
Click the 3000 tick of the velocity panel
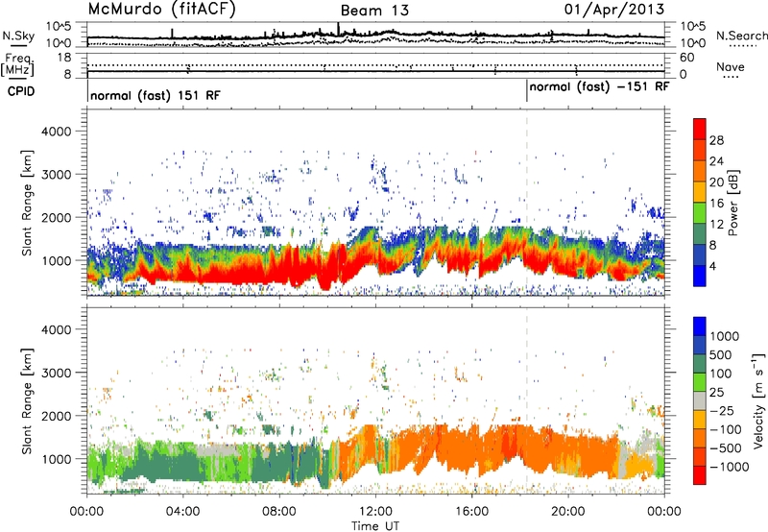[x=56, y=373]
